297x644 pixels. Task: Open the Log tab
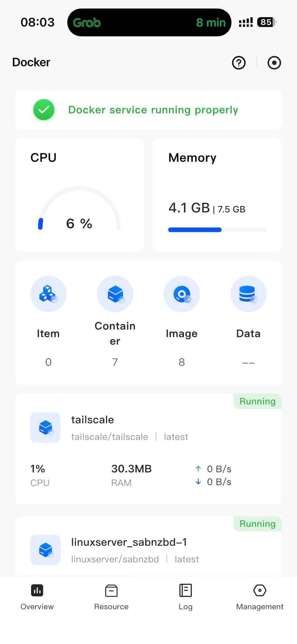pos(185,597)
